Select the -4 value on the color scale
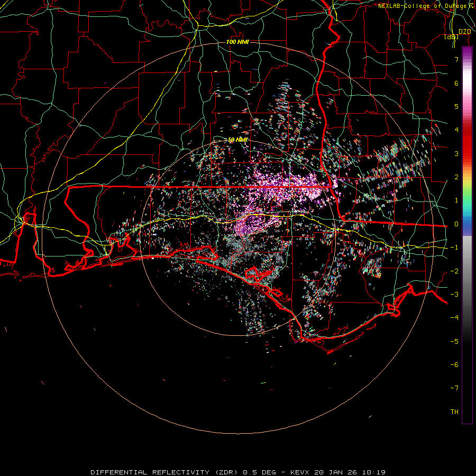This screenshot has height=476, width=476. tap(454, 318)
